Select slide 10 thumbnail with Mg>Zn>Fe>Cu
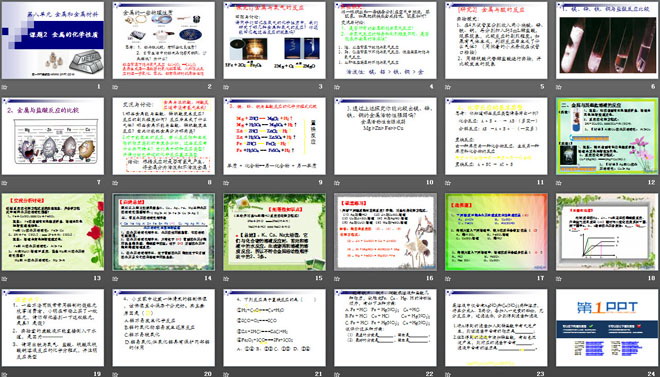Screen dimensions: 660x377 386,136
